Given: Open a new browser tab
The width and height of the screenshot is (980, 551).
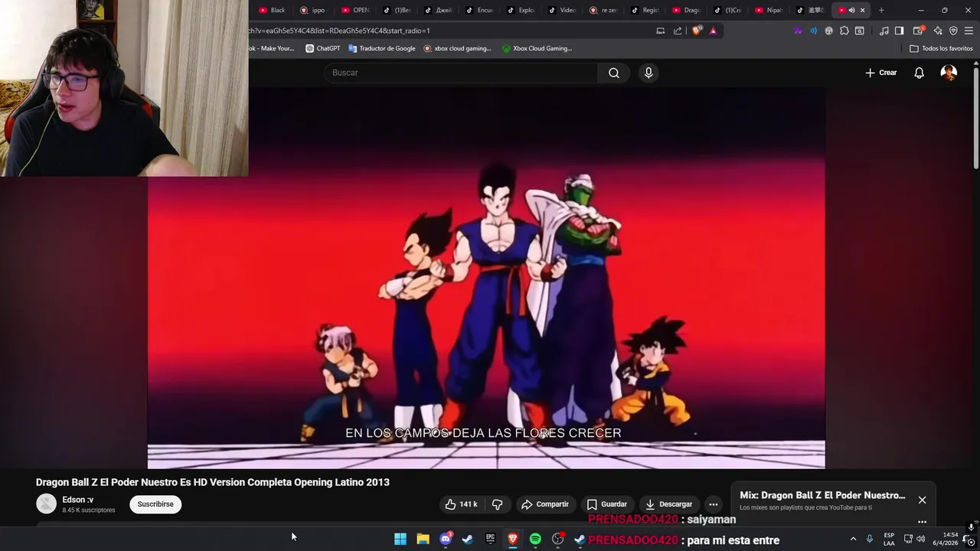Looking at the screenshot, I should pos(881,10).
